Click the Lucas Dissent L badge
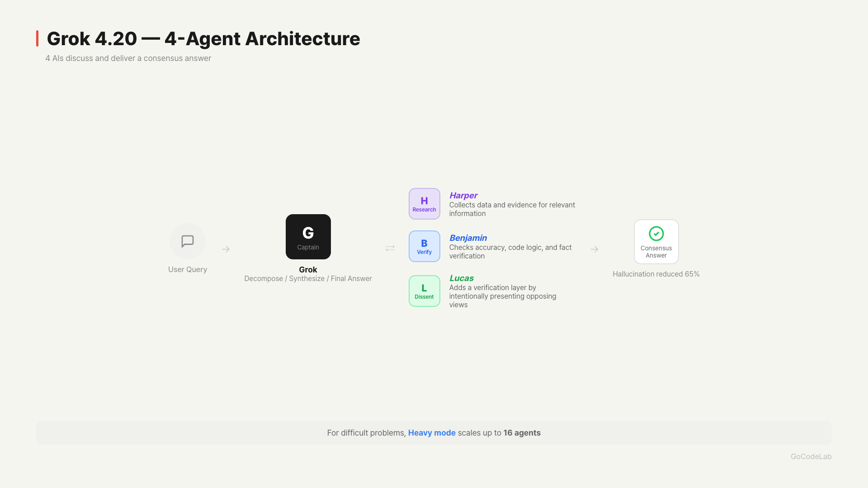The image size is (868, 488). coord(424,291)
